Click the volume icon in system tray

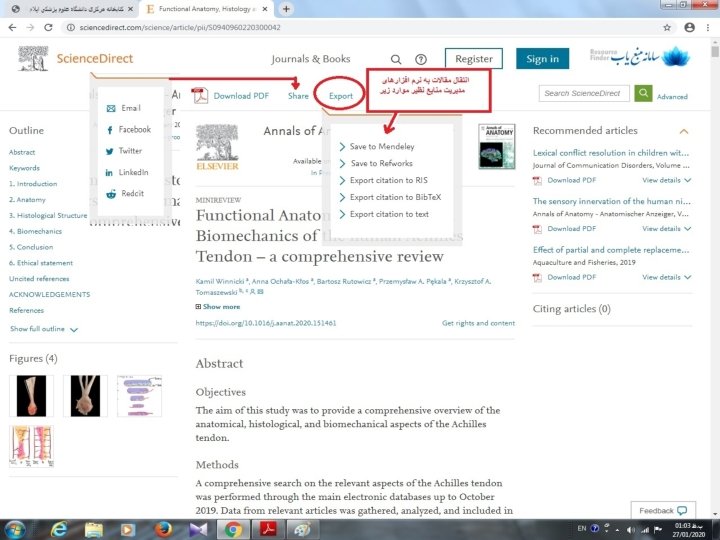click(631, 529)
